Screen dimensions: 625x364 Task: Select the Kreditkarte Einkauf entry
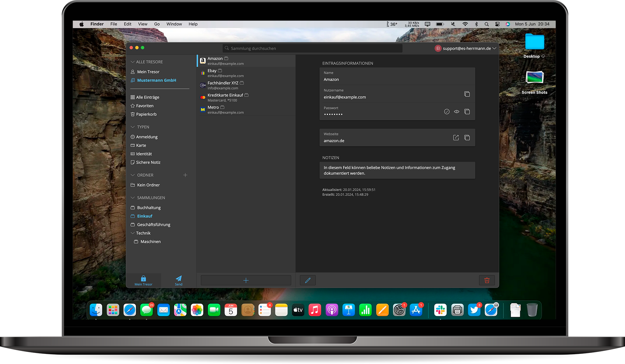pos(246,97)
